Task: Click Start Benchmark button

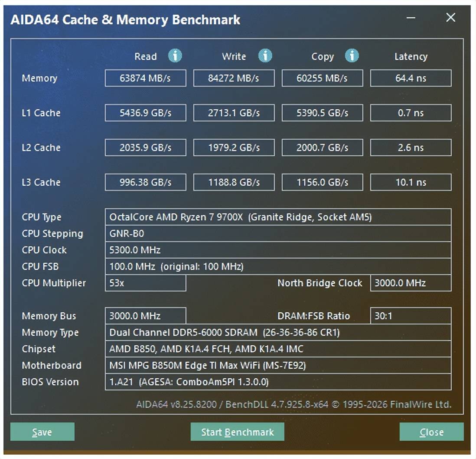Action: [237, 432]
